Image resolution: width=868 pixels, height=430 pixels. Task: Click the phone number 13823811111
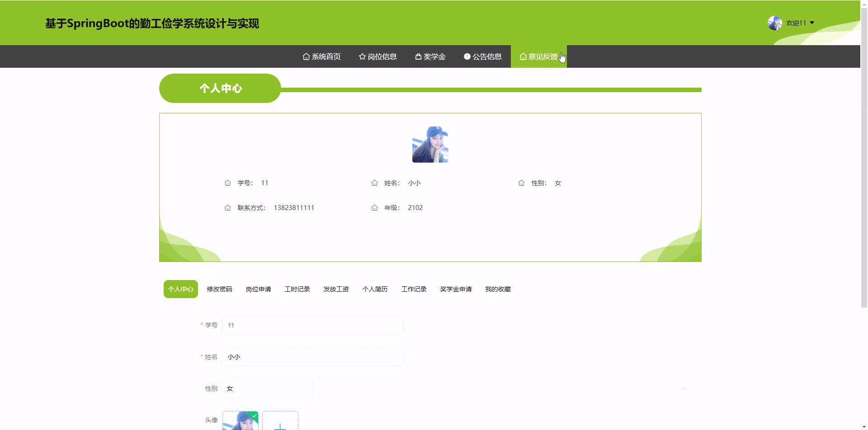click(294, 208)
